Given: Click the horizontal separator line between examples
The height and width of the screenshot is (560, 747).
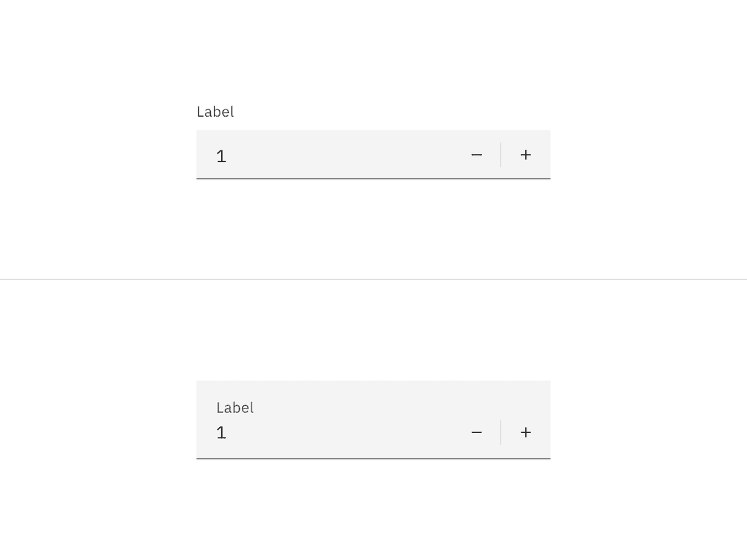Looking at the screenshot, I should (x=373, y=279).
